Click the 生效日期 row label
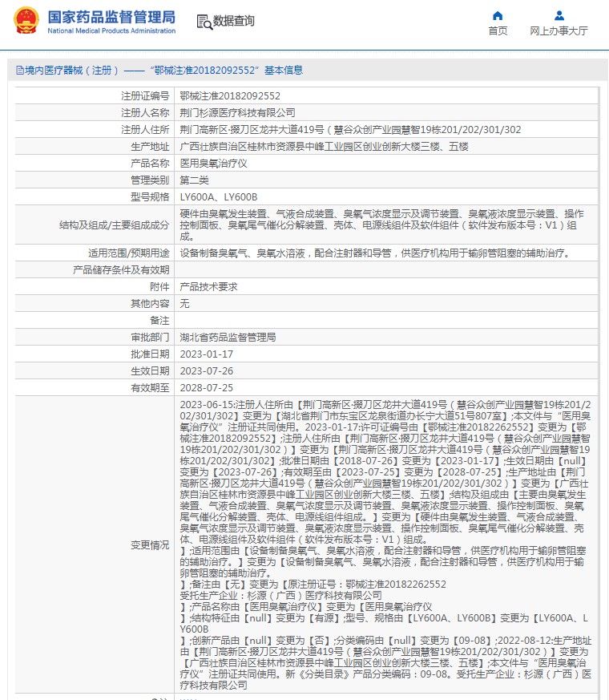Screen dimensions: 609x700 (150, 371)
